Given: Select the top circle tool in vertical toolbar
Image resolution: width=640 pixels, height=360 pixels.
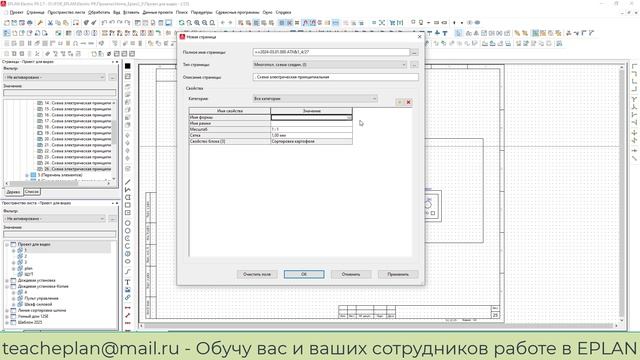Looking at the screenshot, I should (128, 223).
